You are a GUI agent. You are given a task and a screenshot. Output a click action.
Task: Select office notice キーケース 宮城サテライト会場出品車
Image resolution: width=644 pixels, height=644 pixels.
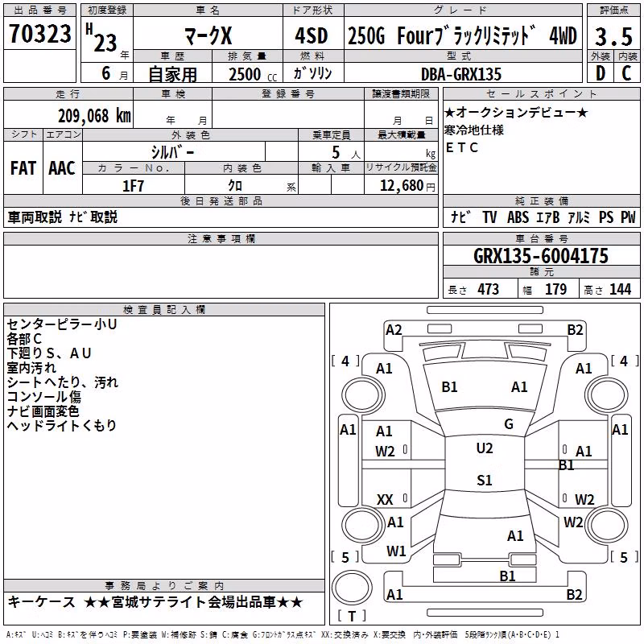[x=155, y=602]
